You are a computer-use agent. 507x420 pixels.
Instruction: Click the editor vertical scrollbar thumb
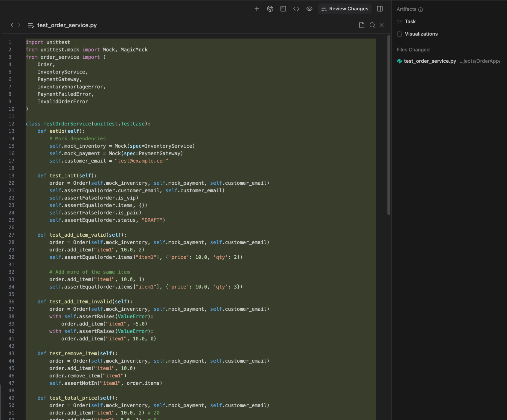[x=389, y=125]
